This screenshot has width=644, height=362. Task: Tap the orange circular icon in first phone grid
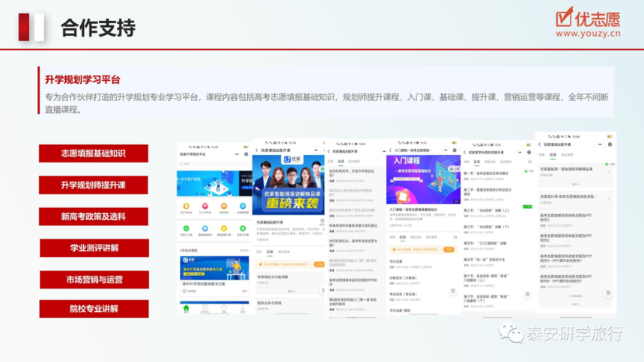[x=186, y=206]
